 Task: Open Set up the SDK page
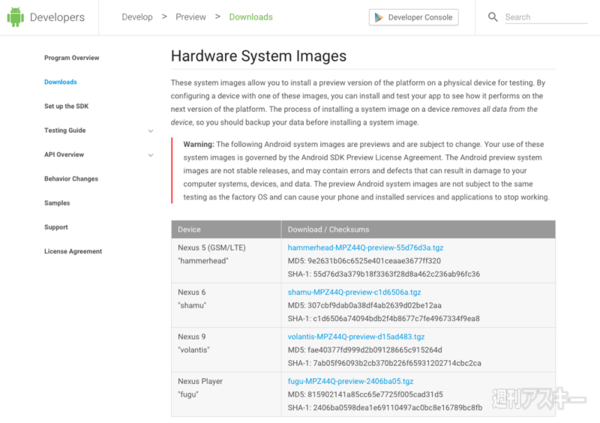point(66,106)
